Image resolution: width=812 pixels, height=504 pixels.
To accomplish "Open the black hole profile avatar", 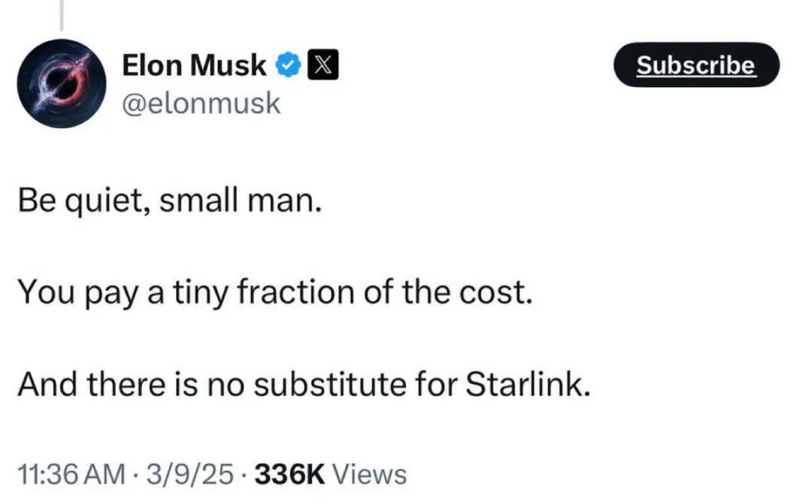I will [x=62, y=83].
